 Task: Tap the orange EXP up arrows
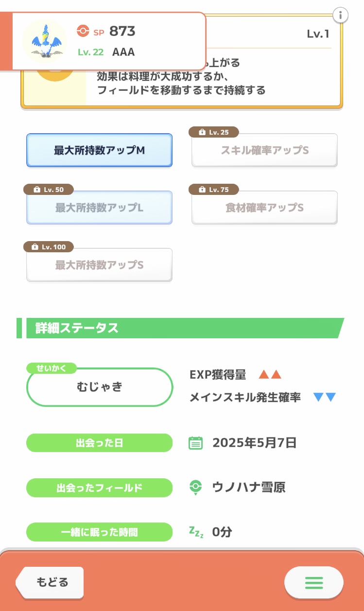pos(270,375)
